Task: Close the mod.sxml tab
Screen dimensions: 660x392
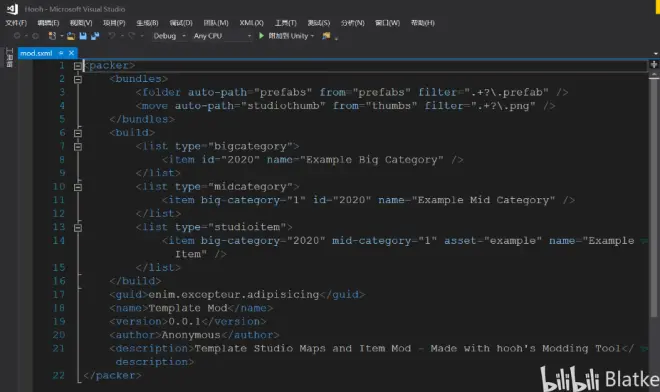Action: pos(71,53)
